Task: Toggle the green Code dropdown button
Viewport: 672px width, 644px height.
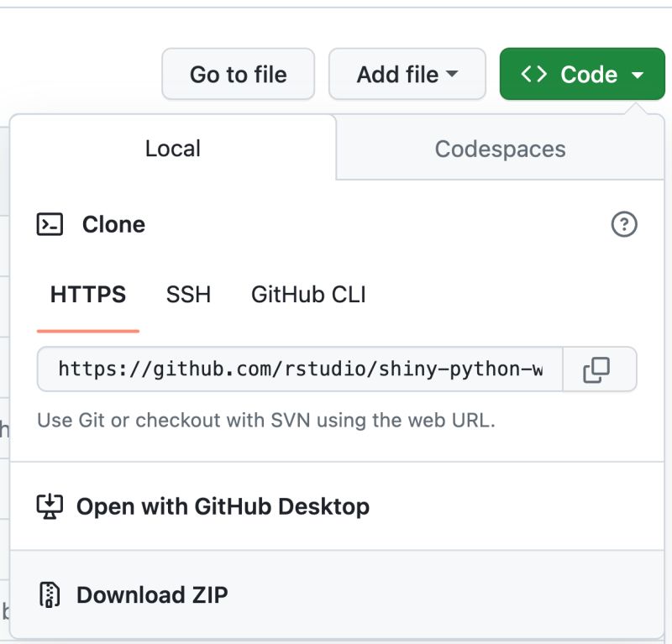Action: pyautogui.click(x=582, y=74)
